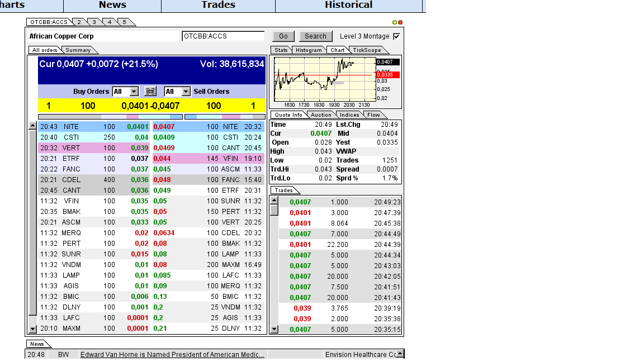Viewport: 644px width, 362px height.
Task: Click the Cur 0,0407 price header
Action: click(98, 64)
